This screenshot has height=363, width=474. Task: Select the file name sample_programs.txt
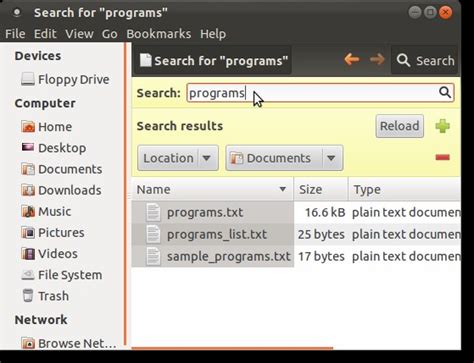pyautogui.click(x=229, y=256)
